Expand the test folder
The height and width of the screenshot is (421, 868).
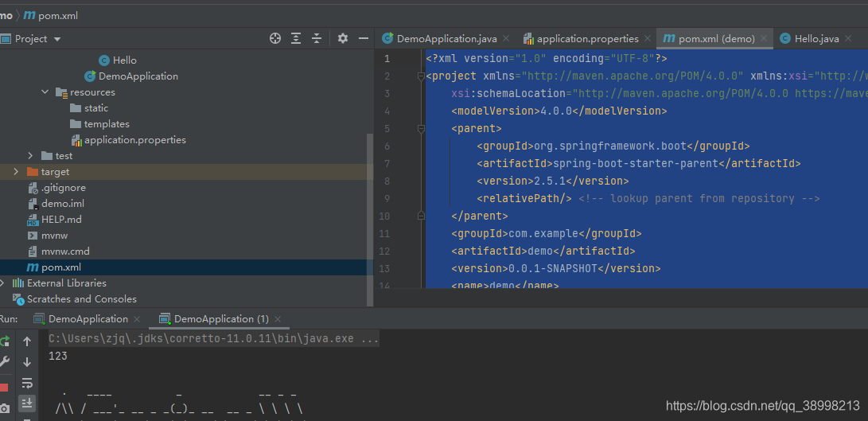coord(30,156)
